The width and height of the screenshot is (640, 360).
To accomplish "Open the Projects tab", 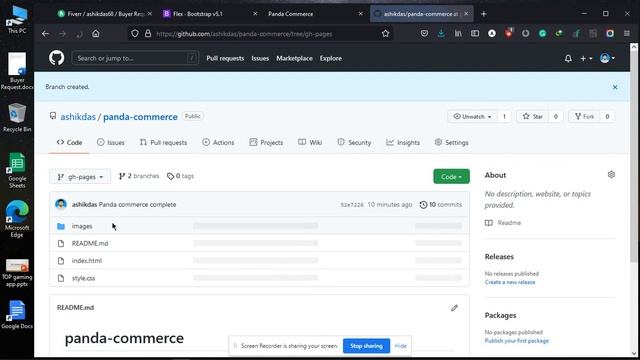I will (x=266, y=142).
